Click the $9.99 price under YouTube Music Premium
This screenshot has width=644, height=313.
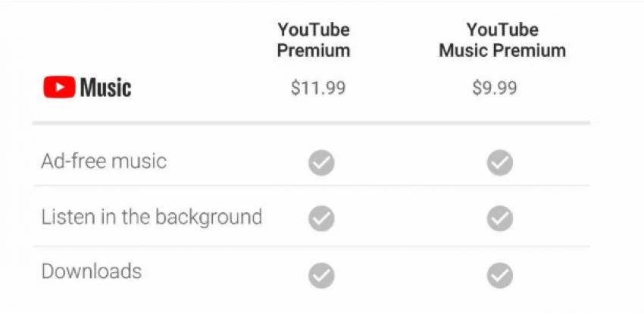pos(495,88)
